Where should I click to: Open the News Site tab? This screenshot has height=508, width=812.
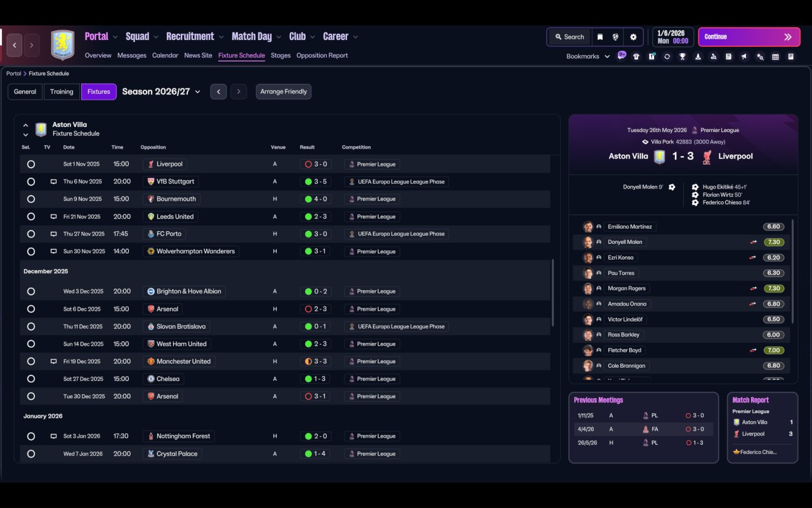tap(198, 55)
